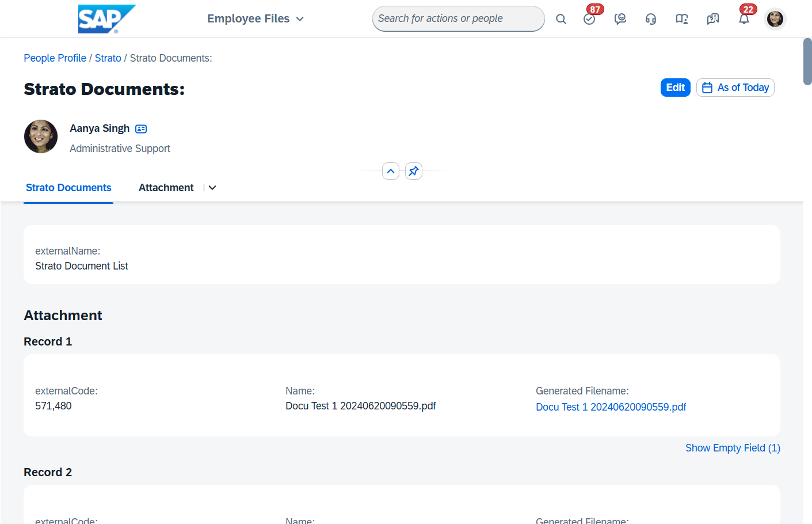
Task: Open Docu Test 1 generated filename link
Action: pyautogui.click(x=611, y=407)
